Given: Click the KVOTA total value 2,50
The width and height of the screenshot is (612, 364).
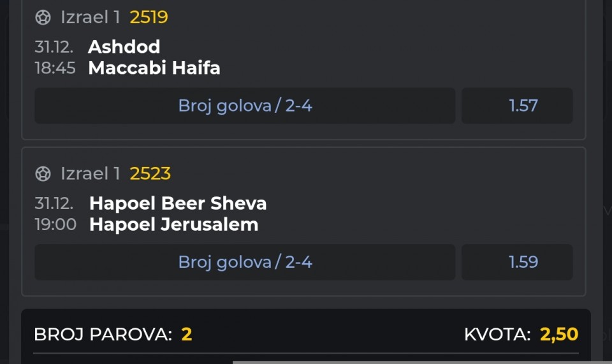Looking at the screenshot, I should coord(559,334).
